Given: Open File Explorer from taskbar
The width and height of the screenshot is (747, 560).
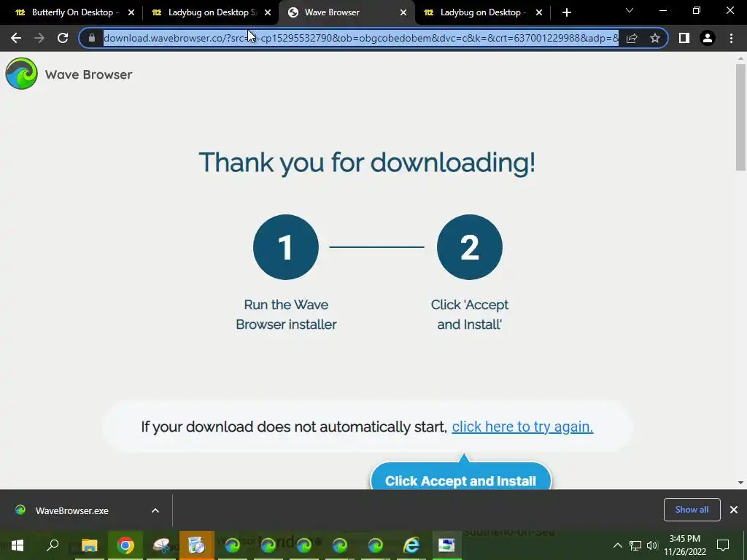Looking at the screenshot, I should [x=89, y=545].
